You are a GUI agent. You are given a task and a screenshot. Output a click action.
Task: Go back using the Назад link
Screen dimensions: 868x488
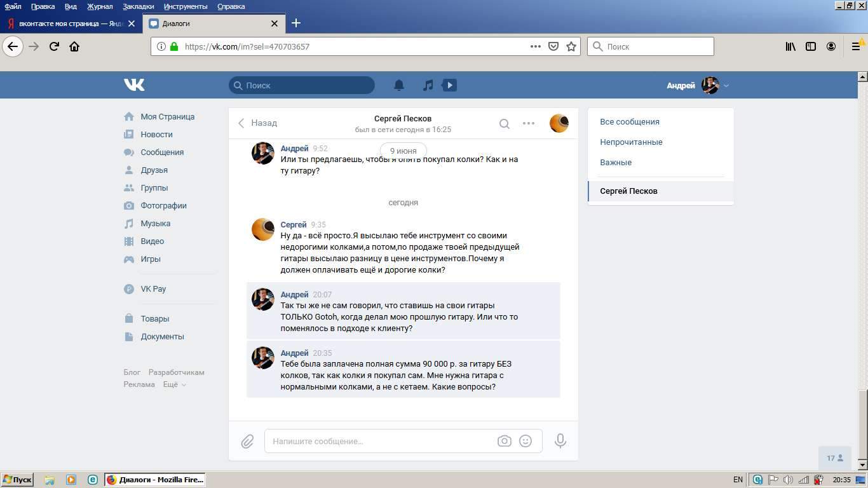pos(258,123)
